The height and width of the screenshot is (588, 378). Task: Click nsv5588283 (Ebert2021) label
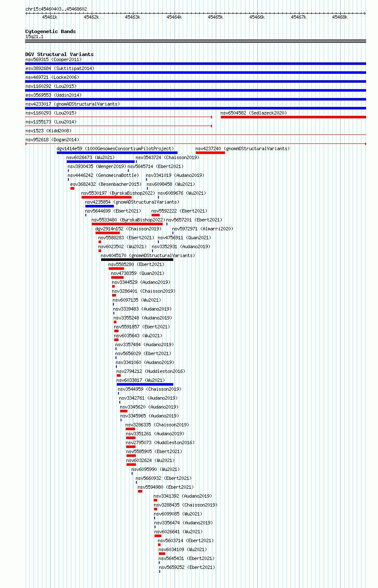127,238
